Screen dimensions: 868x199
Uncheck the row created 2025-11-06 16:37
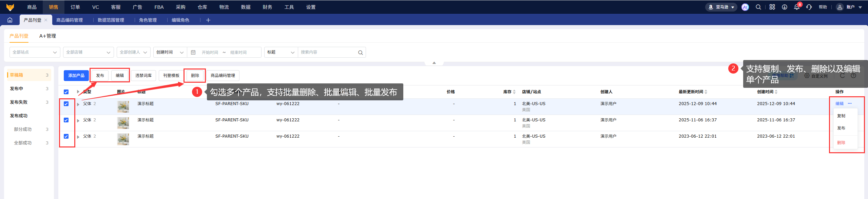point(66,120)
